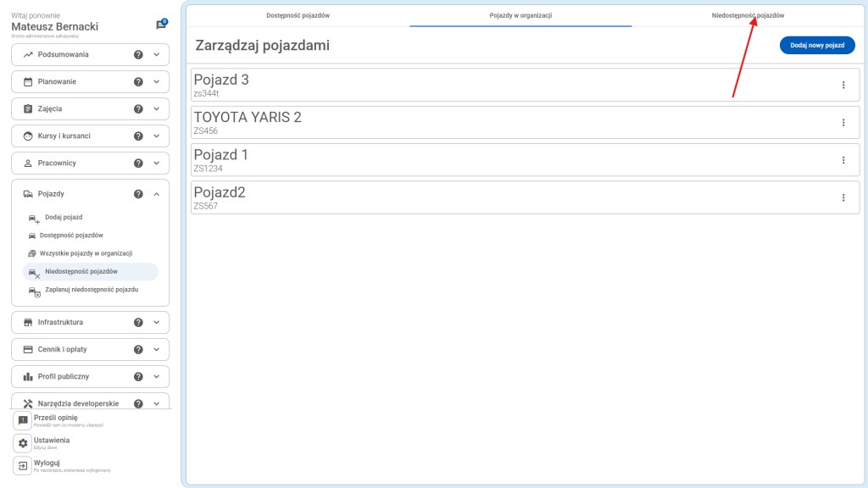Image resolution: width=868 pixels, height=488 pixels.
Task: Open Wszystkie pojazdy w organizacji sidebar item
Action: [86, 253]
